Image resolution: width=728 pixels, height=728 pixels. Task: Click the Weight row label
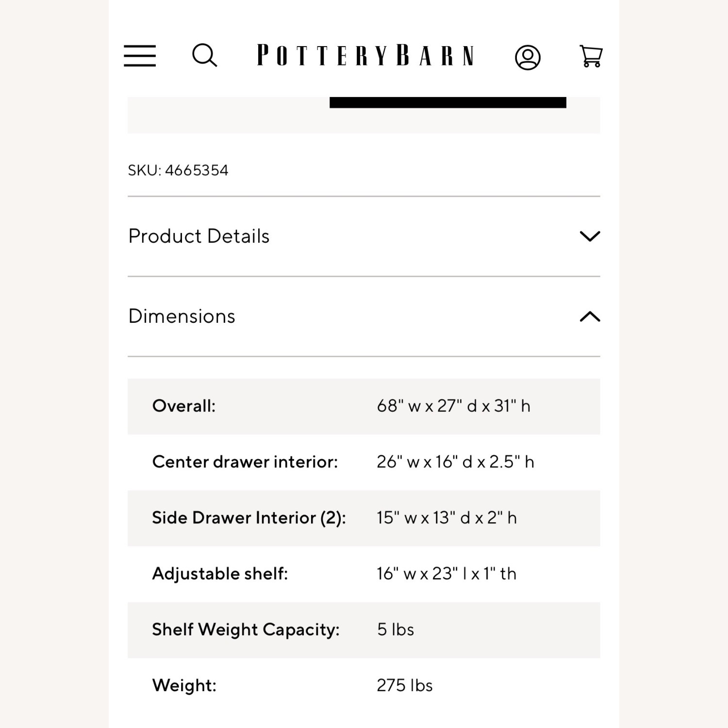[184, 685]
